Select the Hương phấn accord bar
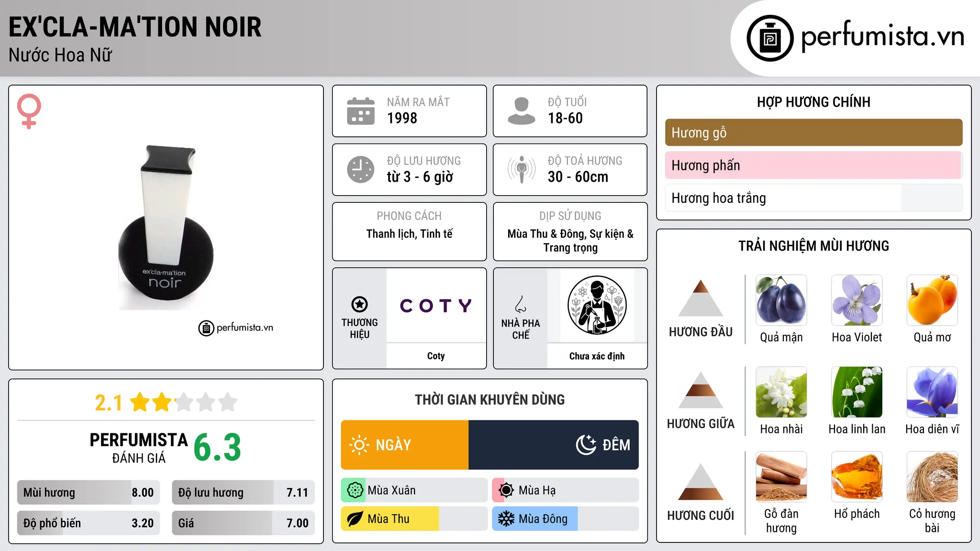This screenshot has width=980, height=551. pos(813,165)
